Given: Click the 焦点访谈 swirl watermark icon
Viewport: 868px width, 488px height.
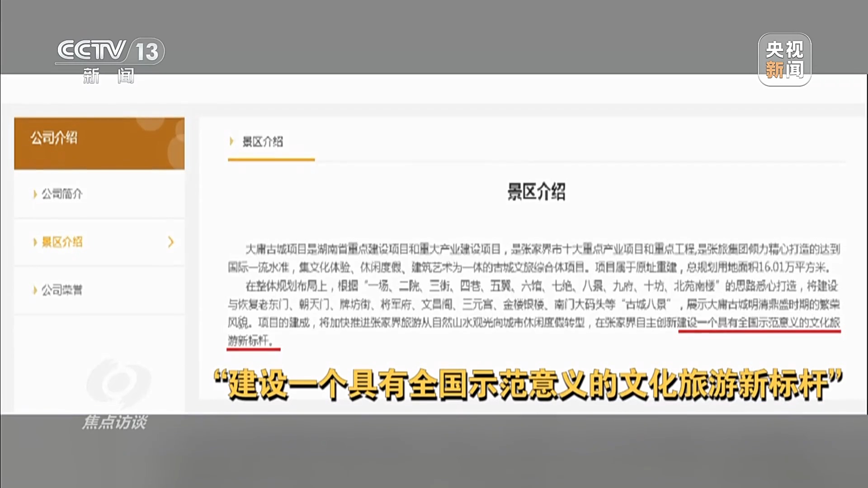Looking at the screenshot, I should pos(118,384).
